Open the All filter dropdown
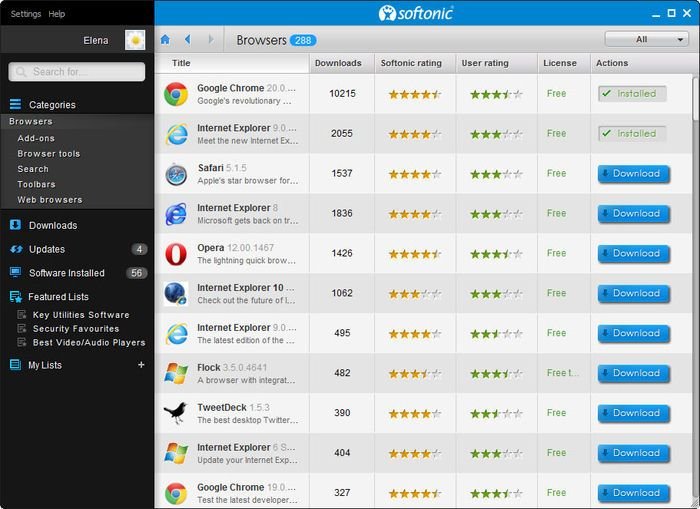 pyautogui.click(x=646, y=40)
